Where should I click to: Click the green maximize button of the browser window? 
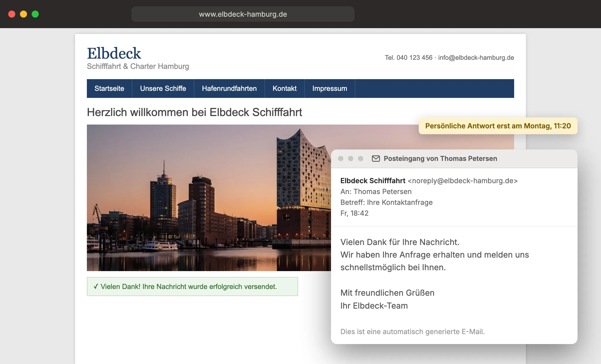point(35,14)
